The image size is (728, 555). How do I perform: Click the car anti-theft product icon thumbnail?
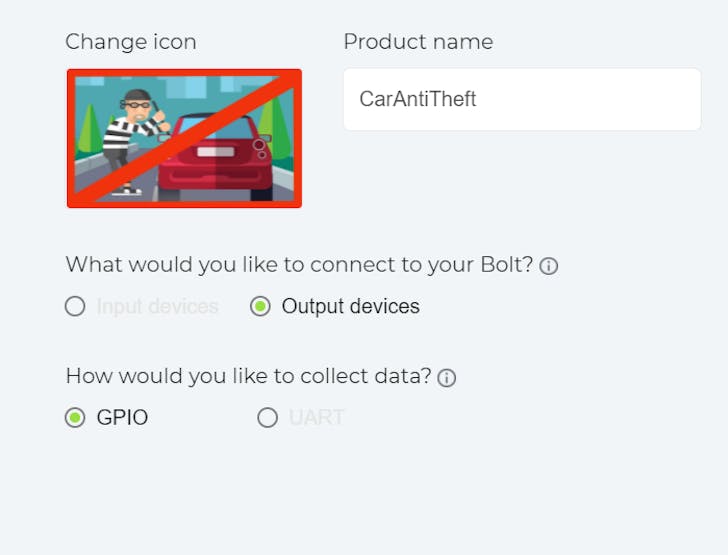184,138
